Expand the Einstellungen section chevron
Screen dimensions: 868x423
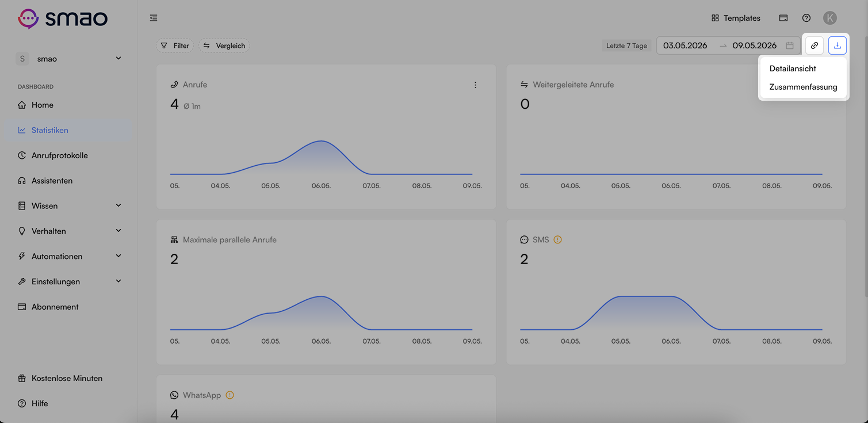coord(118,281)
